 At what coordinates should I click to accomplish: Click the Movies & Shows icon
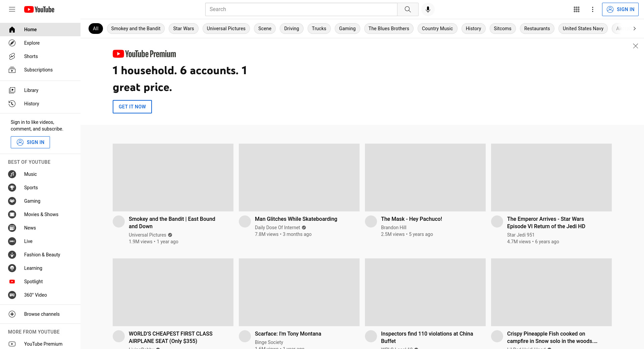12,214
